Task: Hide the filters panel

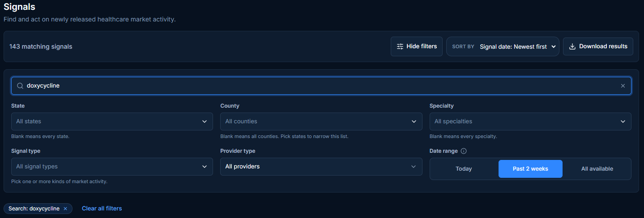Action: [417, 46]
